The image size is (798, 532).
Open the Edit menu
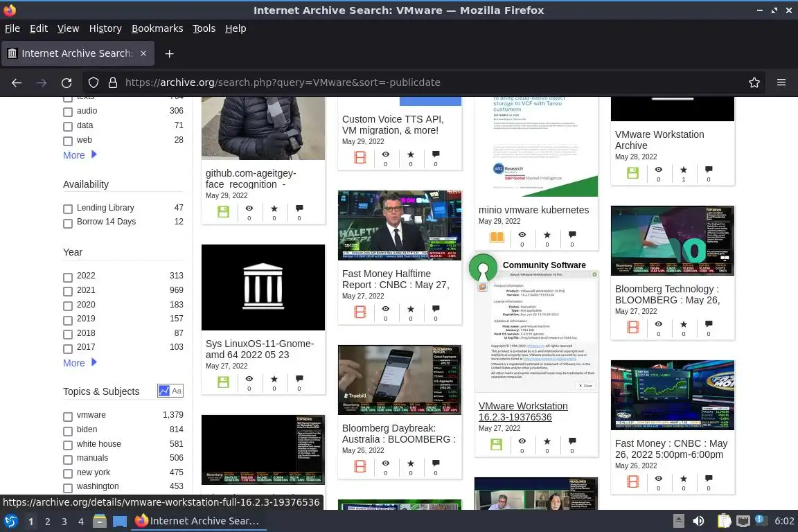[39, 28]
